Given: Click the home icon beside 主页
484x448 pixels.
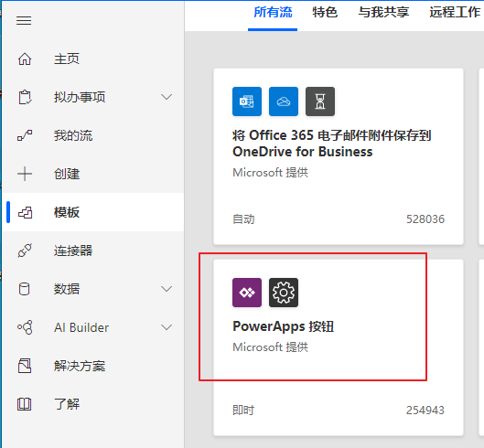Looking at the screenshot, I should (x=25, y=59).
